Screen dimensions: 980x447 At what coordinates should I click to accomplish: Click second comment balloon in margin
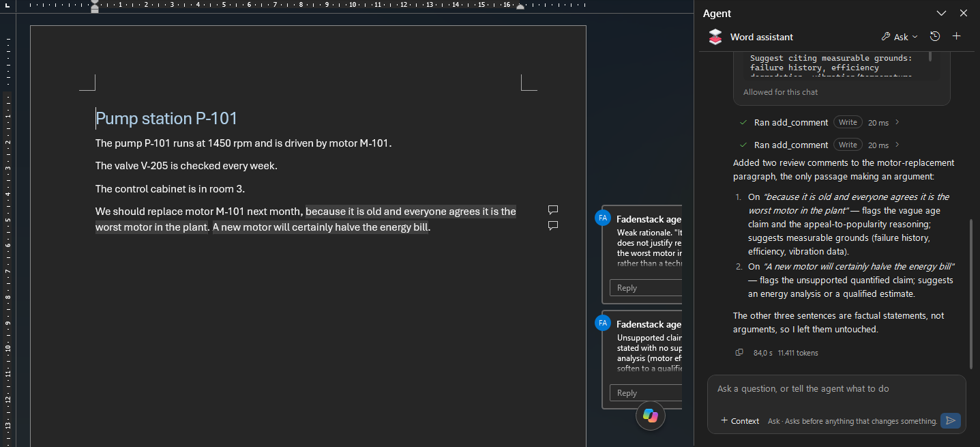[x=553, y=225]
